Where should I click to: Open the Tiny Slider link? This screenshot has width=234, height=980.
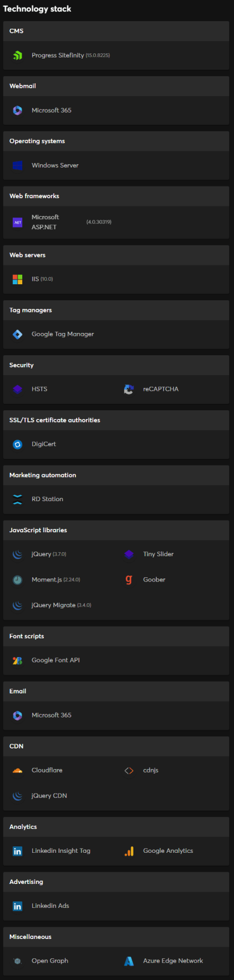pyautogui.click(x=159, y=554)
